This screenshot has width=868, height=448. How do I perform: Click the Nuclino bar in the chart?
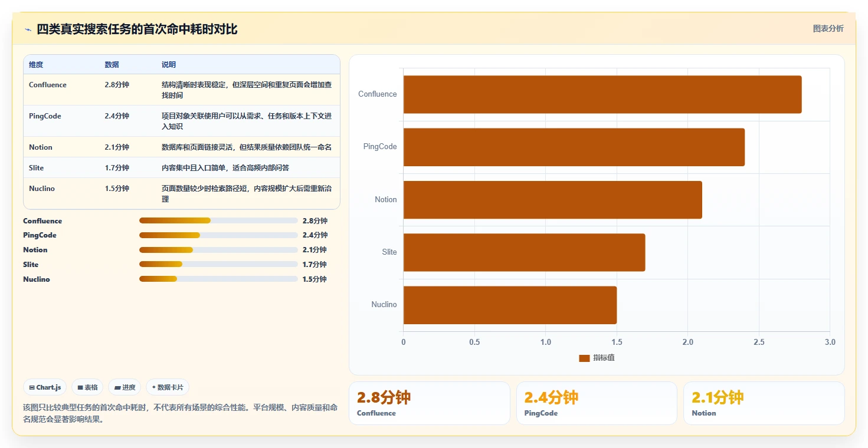pyautogui.click(x=510, y=305)
